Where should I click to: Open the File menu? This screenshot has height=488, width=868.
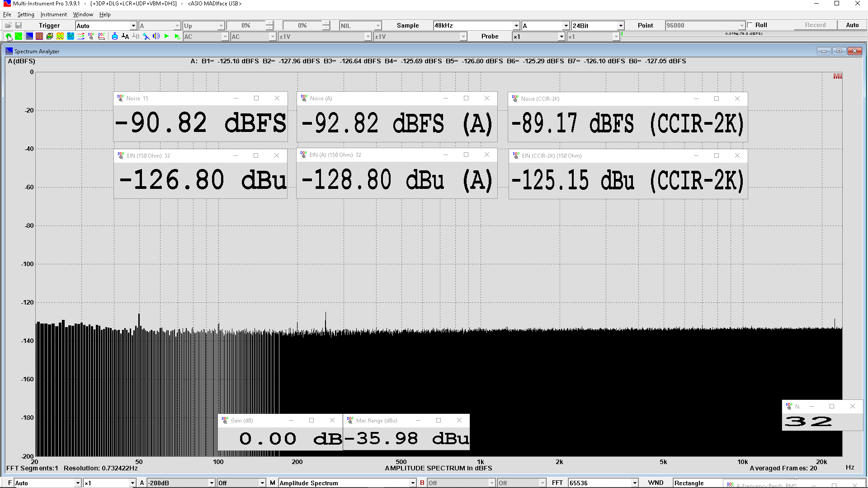click(x=7, y=14)
